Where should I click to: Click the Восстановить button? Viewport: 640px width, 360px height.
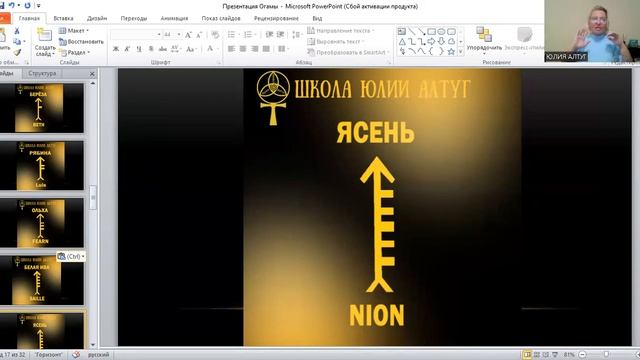81,42
